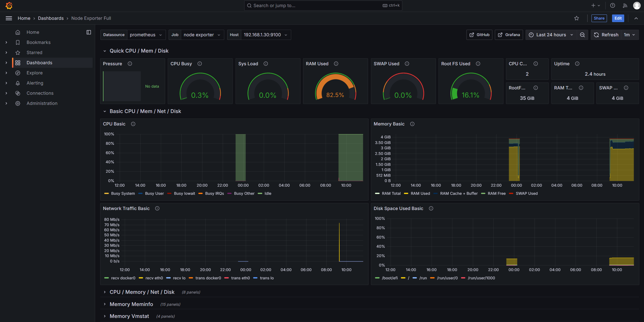The width and height of the screenshot is (644, 322).
Task: Open Alerting in sidebar
Action: [35, 83]
